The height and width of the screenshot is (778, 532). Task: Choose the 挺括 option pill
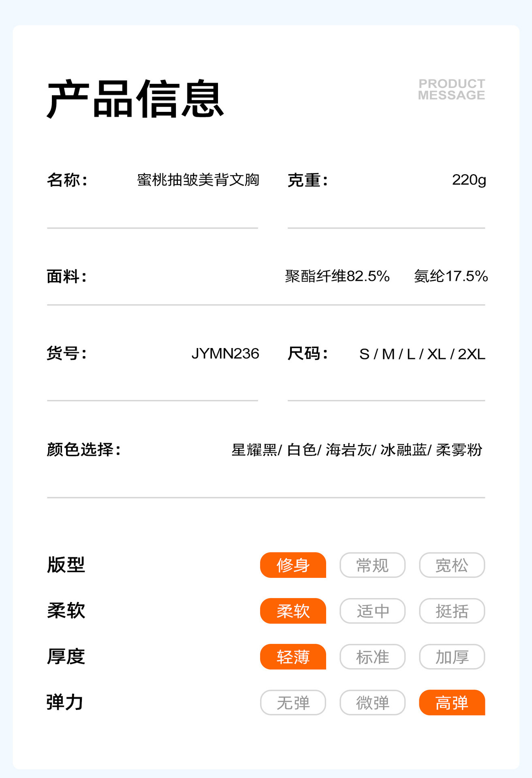click(452, 611)
